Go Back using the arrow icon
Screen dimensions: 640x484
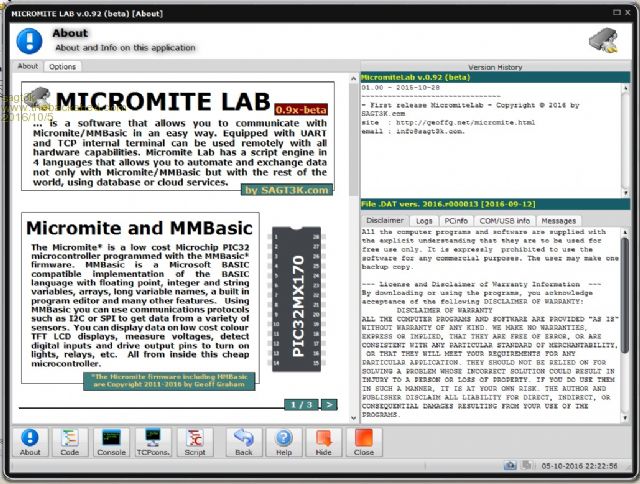point(243,442)
